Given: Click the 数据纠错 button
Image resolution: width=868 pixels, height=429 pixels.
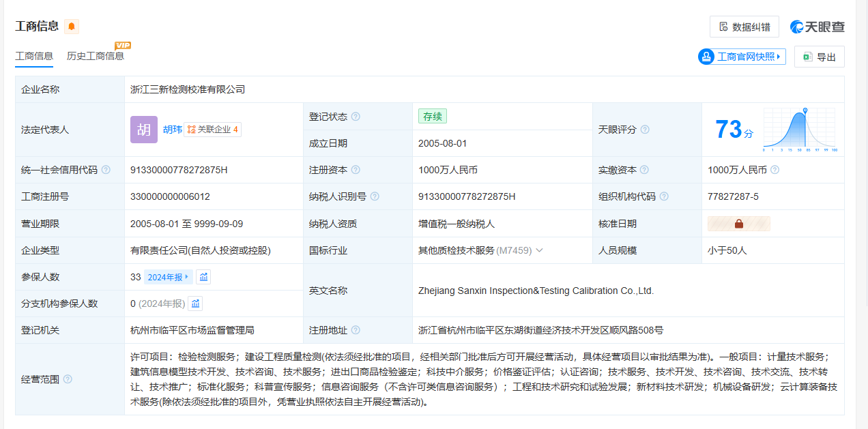Looking at the screenshot, I should click(x=744, y=27).
